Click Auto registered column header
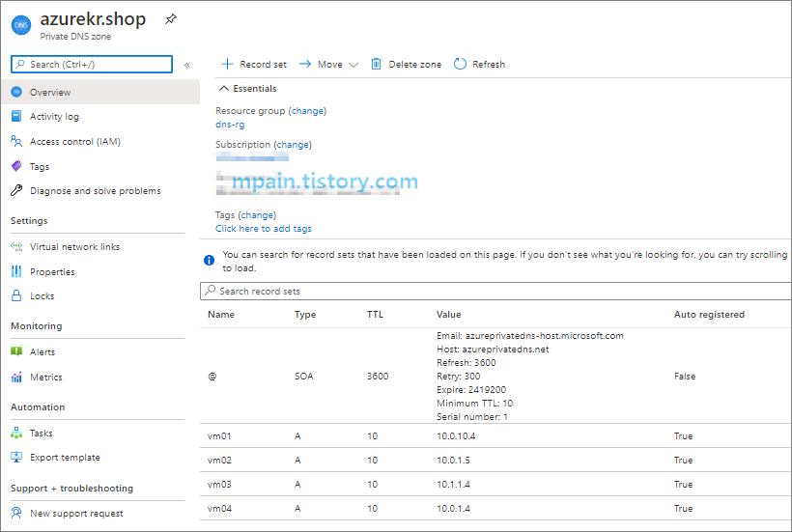 point(709,314)
